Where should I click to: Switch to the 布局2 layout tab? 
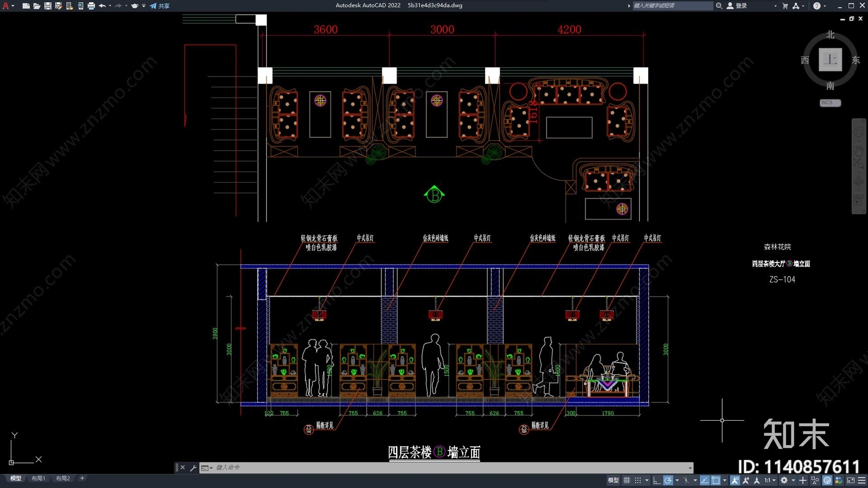click(x=63, y=478)
